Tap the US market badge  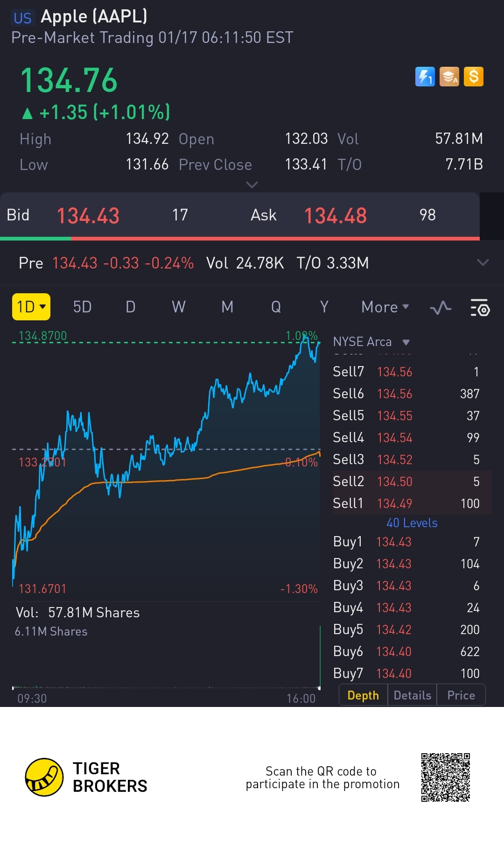coord(22,18)
